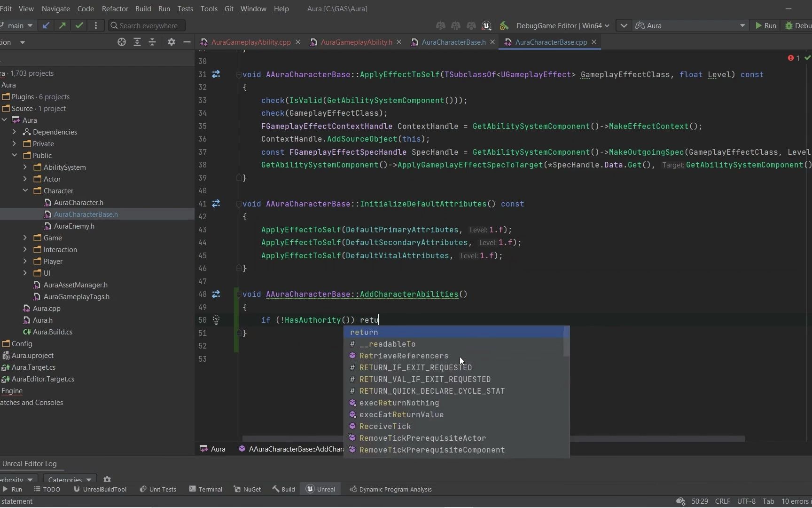
Task: Click the Update Project blue arrow icon
Action: pyautogui.click(x=46, y=25)
